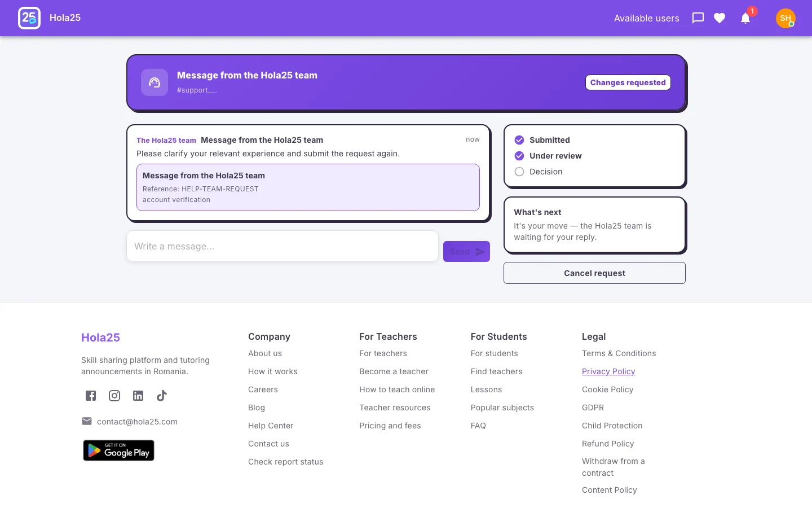Screen dimensions: 812x508
Task: Click the Get it on Google Play badge
Action: point(118,450)
